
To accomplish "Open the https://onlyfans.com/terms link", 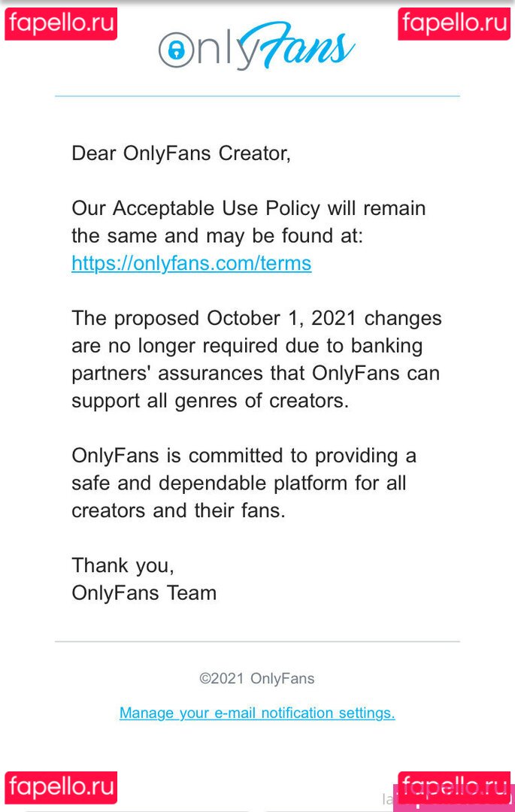I will coord(191,263).
